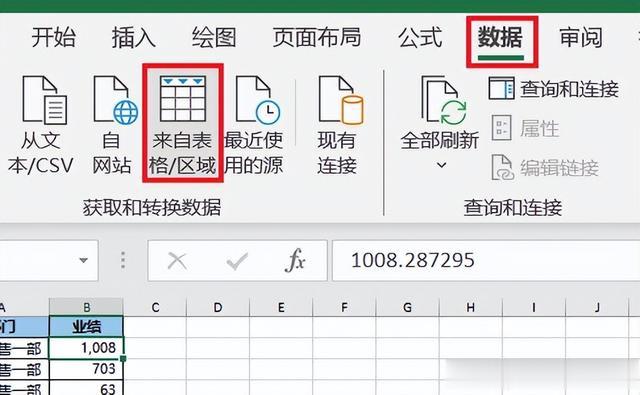Click the fx insert function button
This screenshot has height=395, width=640.
(295, 260)
